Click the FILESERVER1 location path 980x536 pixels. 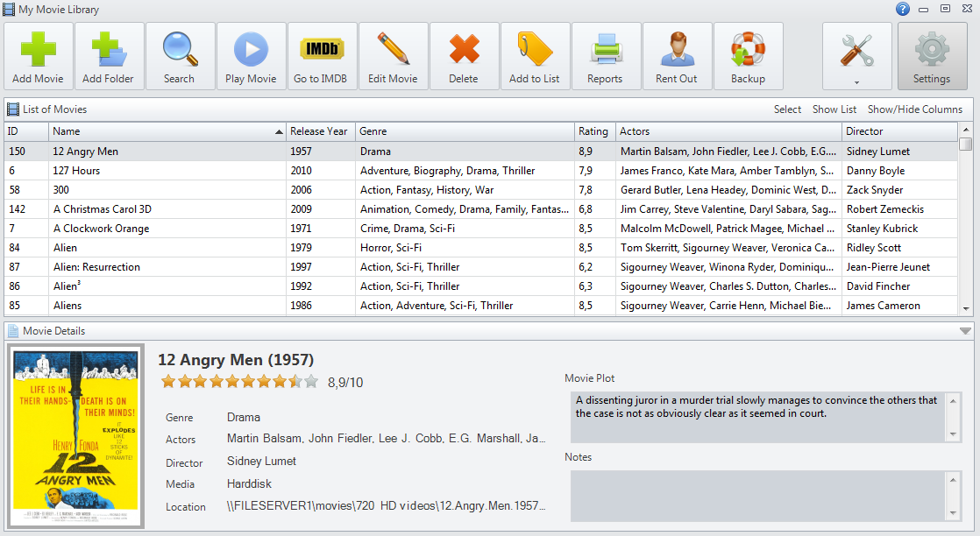[386, 506]
